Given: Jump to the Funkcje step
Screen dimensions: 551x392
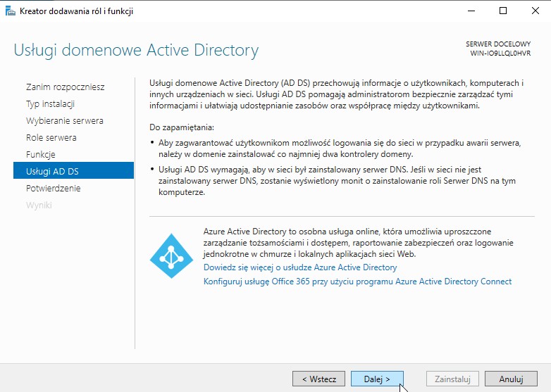Looking at the screenshot, I should (x=40, y=155).
